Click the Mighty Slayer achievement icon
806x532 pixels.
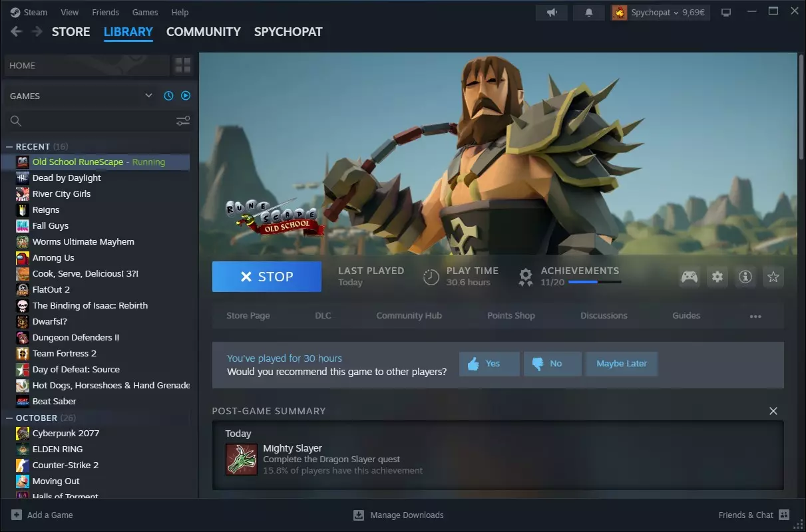(x=242, y=460)
